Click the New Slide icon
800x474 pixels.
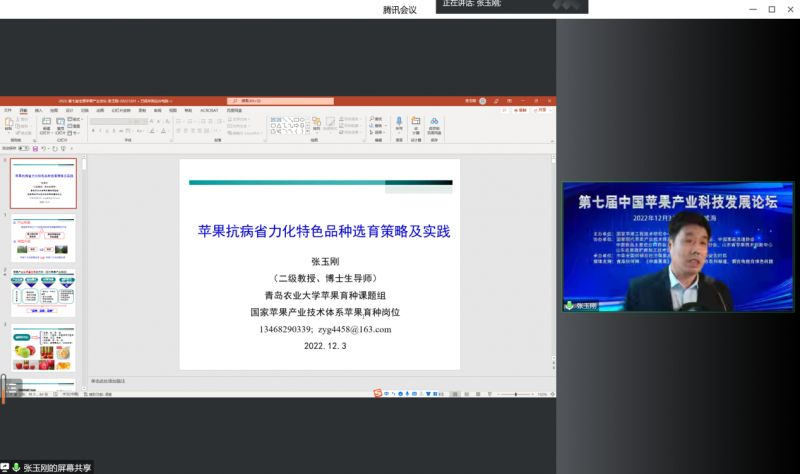click(46, 126)
